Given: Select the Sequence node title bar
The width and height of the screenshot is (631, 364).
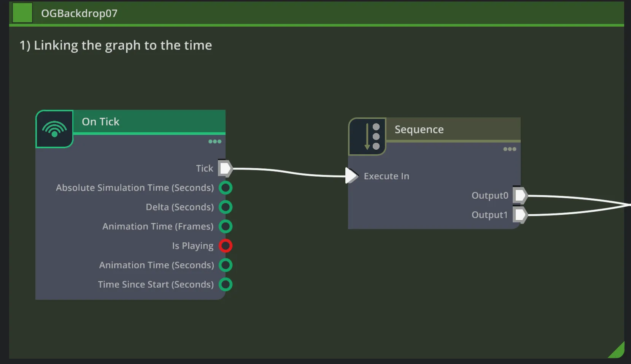Looking at the screenshot, I should (453, 130).
